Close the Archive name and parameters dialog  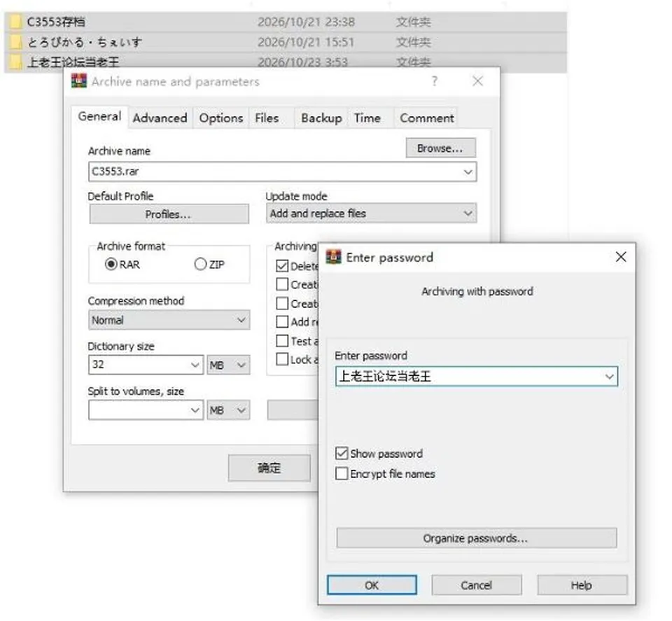[477, 81]
